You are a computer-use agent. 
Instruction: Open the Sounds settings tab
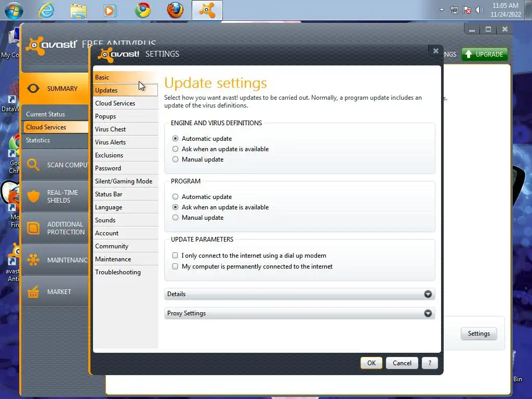tap(126, 220)
